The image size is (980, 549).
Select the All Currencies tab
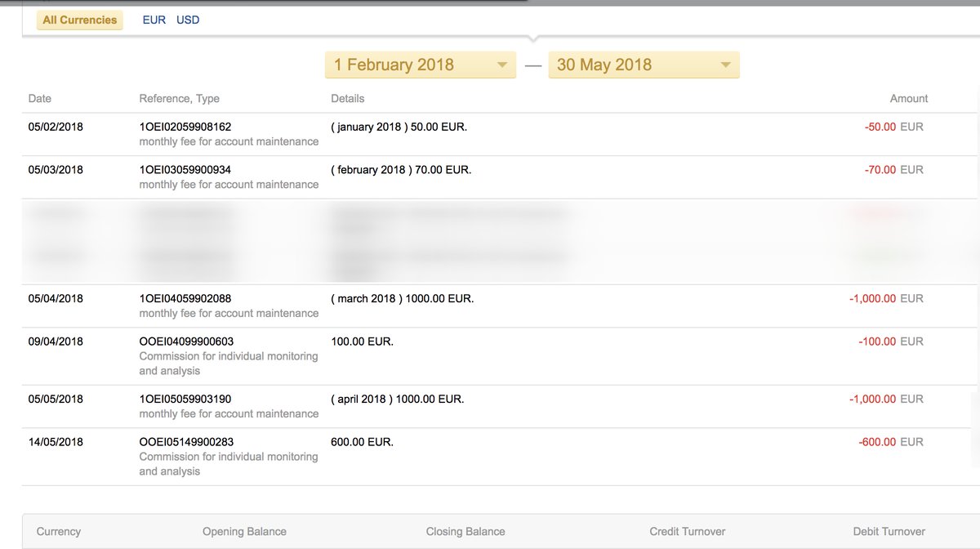point(79,20)
